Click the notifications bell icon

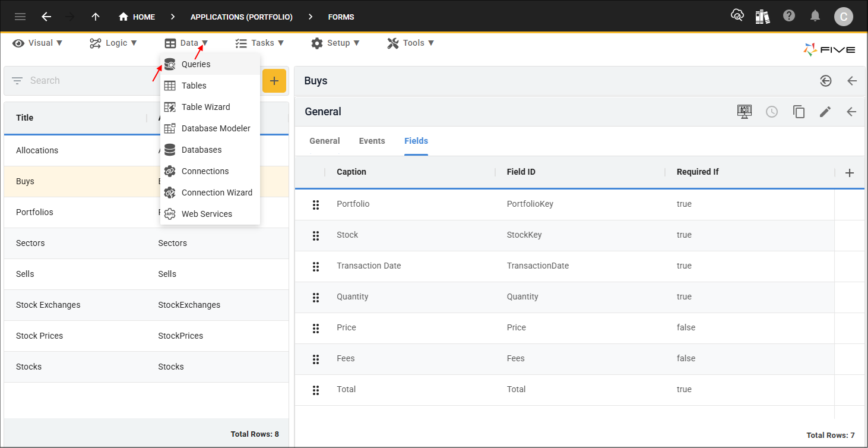click(x=815, y=16)
